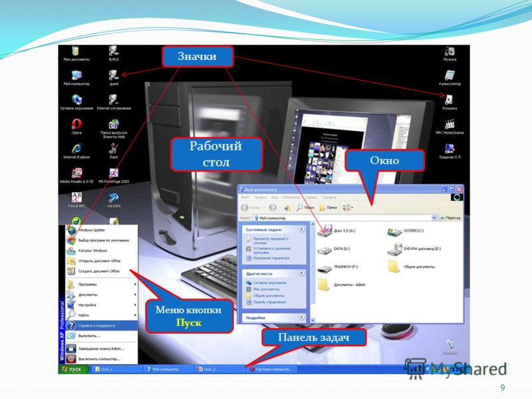This screenshot has height=399, width=532.
Task: Open the Диск 3,5 (A:) floppy drive
Action: pos(336,231)
